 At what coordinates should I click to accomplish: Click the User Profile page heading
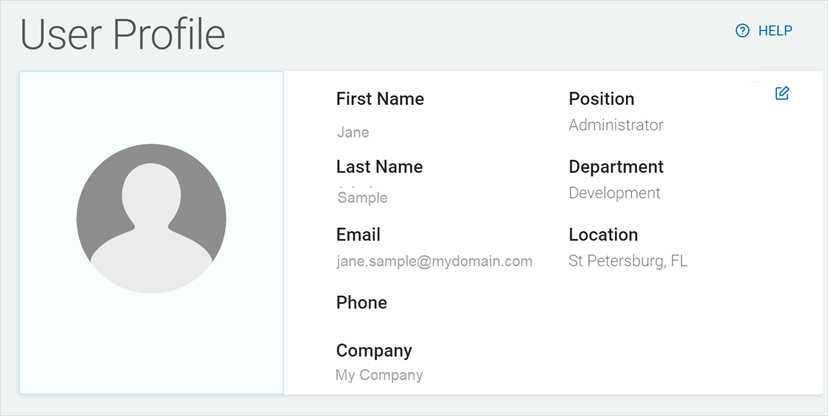tap(123, 34)
